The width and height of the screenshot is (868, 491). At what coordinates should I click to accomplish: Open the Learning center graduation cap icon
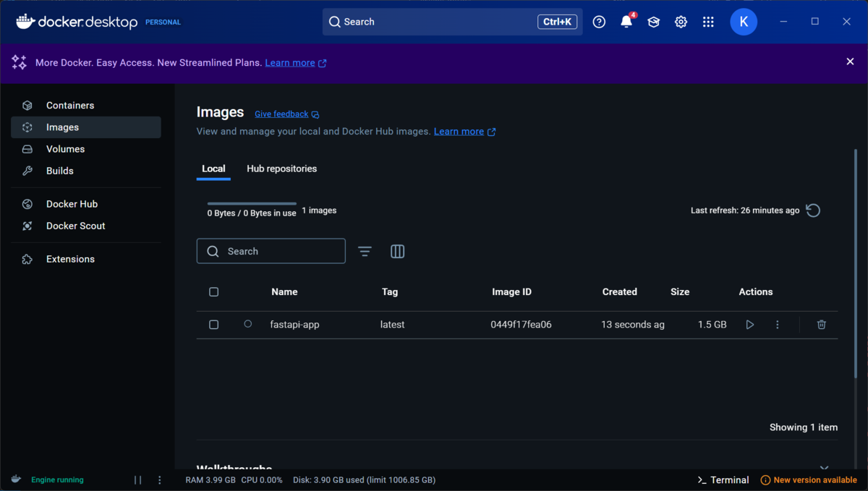click(654, 22)
